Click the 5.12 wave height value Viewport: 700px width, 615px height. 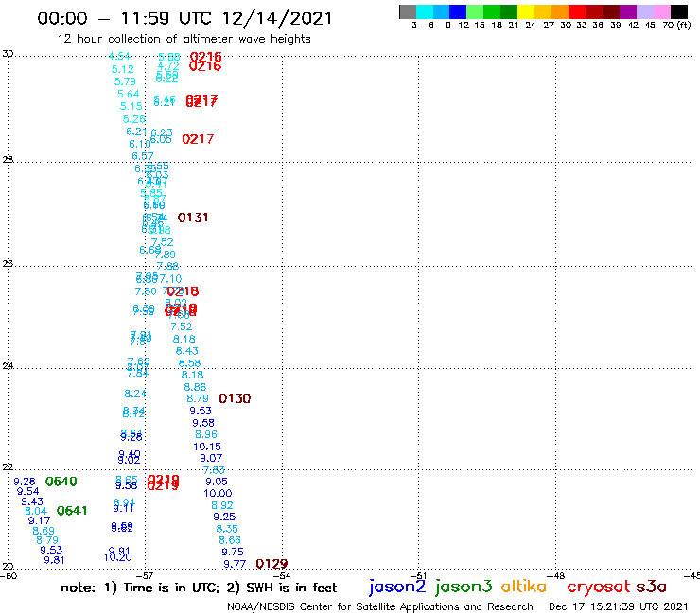click(x=122, y=69)
